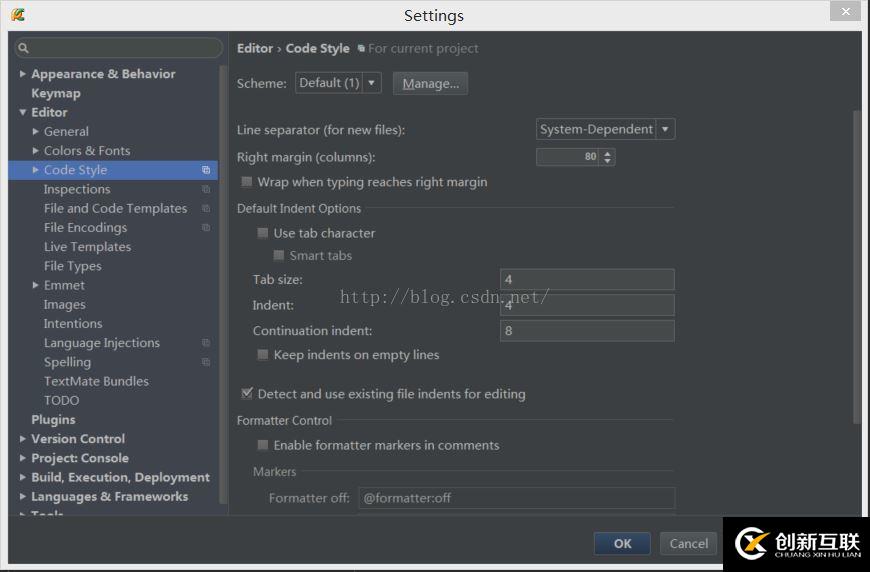The image size is (870, 572).
Task: Enable formatter markers in comments checkbox
Action: point(263,445)
